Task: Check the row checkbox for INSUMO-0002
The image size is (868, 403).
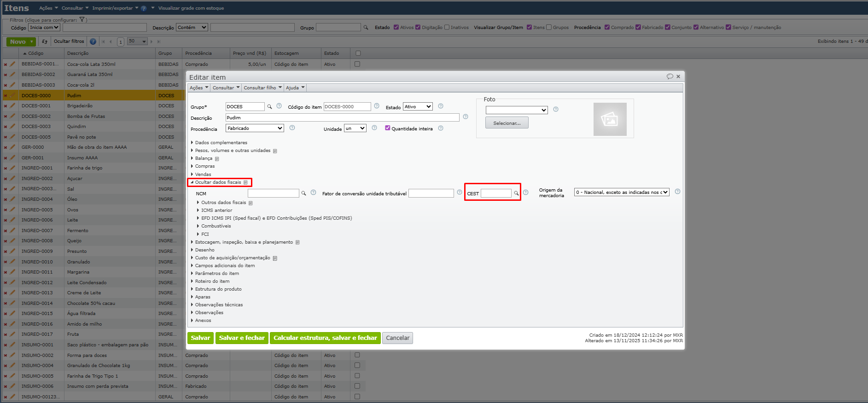Action: (357, 355)
